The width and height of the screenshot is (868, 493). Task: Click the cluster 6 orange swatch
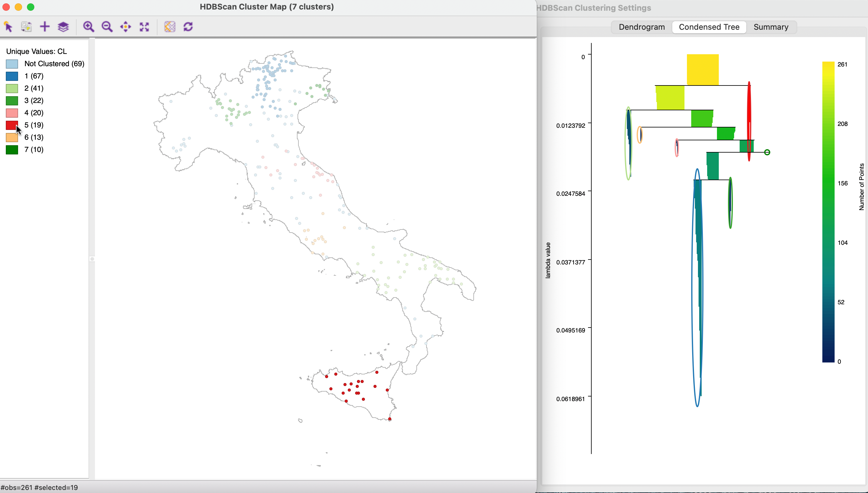point(12,137)
